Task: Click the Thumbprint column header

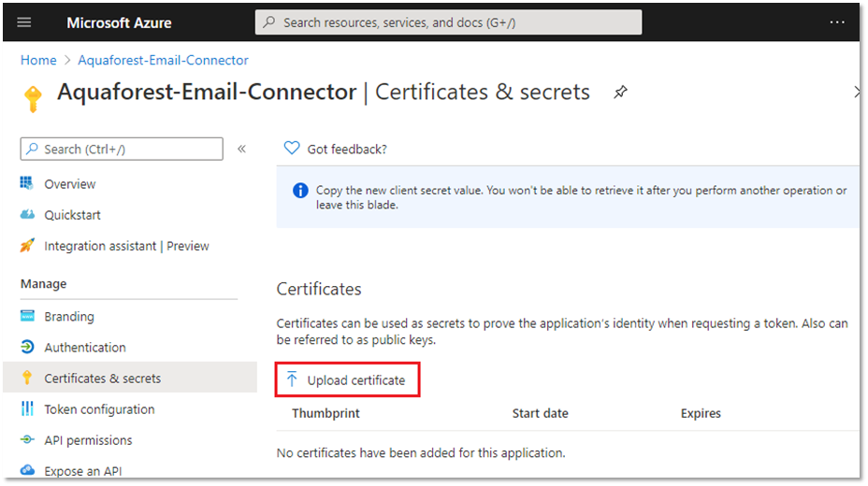Action: click(325, 413)
